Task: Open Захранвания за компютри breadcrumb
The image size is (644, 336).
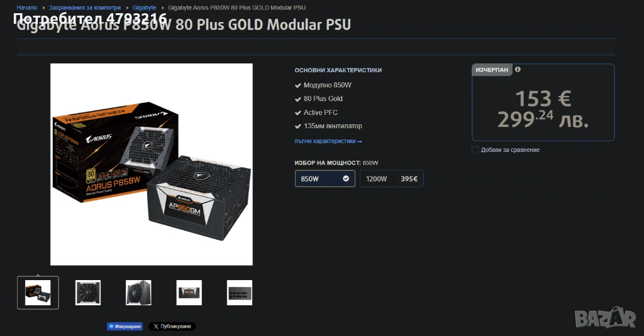Action: 85,8
